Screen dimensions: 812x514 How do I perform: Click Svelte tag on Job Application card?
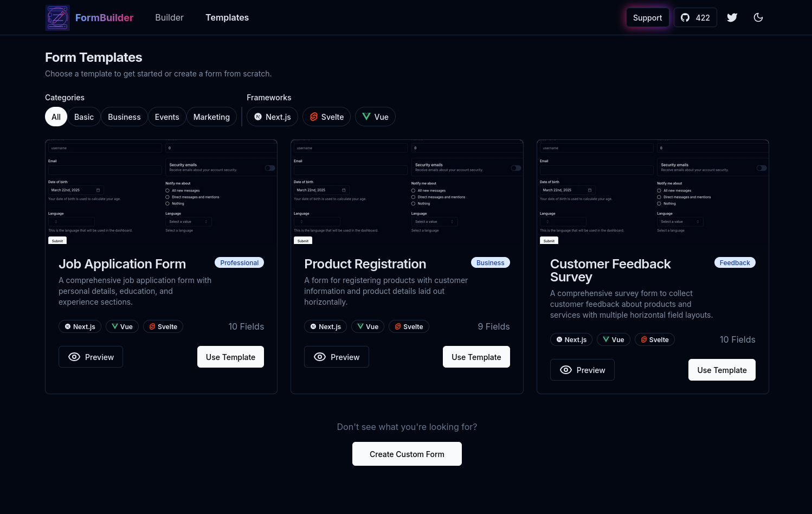163,326
